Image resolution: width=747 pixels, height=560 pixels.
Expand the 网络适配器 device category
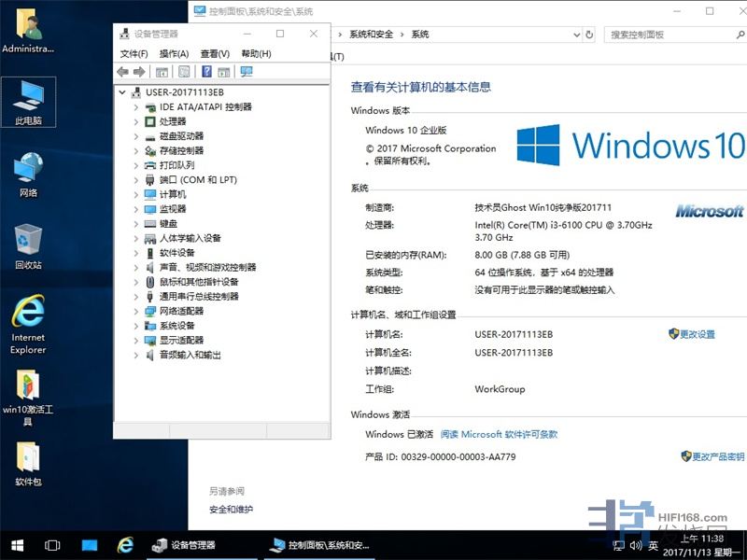pyautogui.click(x=136, y=311)
